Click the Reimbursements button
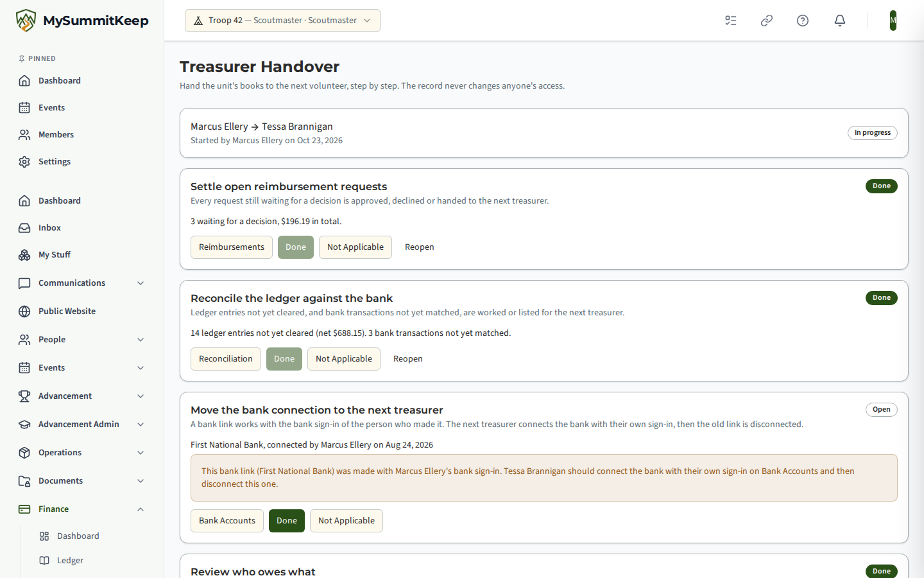The image size is (924, 578). point(232,247)
